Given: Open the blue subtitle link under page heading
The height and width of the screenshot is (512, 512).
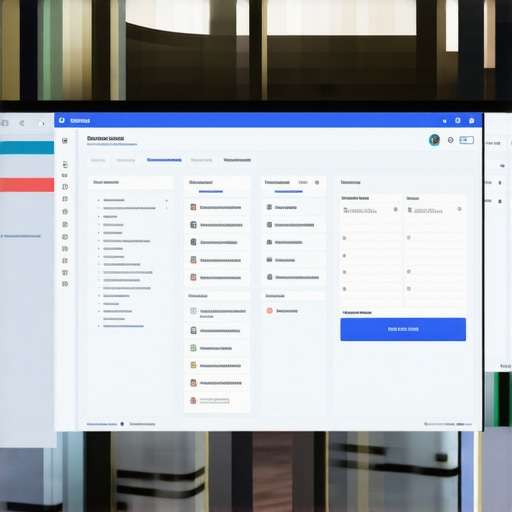Looking at the screenshot, I should (112, 144).
